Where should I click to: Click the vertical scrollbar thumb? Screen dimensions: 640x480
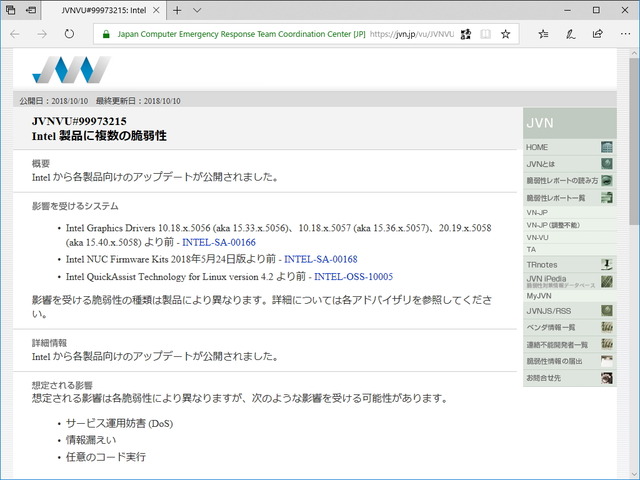coord(635,141)
